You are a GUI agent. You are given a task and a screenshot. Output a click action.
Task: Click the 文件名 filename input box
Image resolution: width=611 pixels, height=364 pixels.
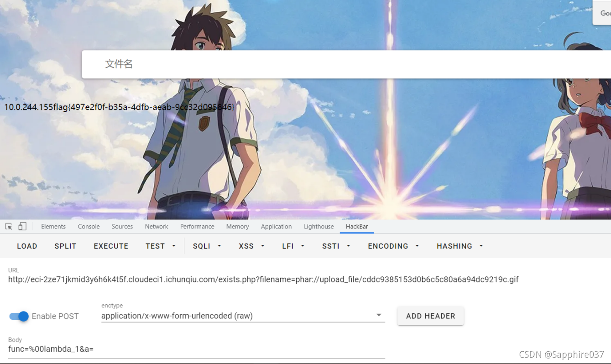[346, 64]
